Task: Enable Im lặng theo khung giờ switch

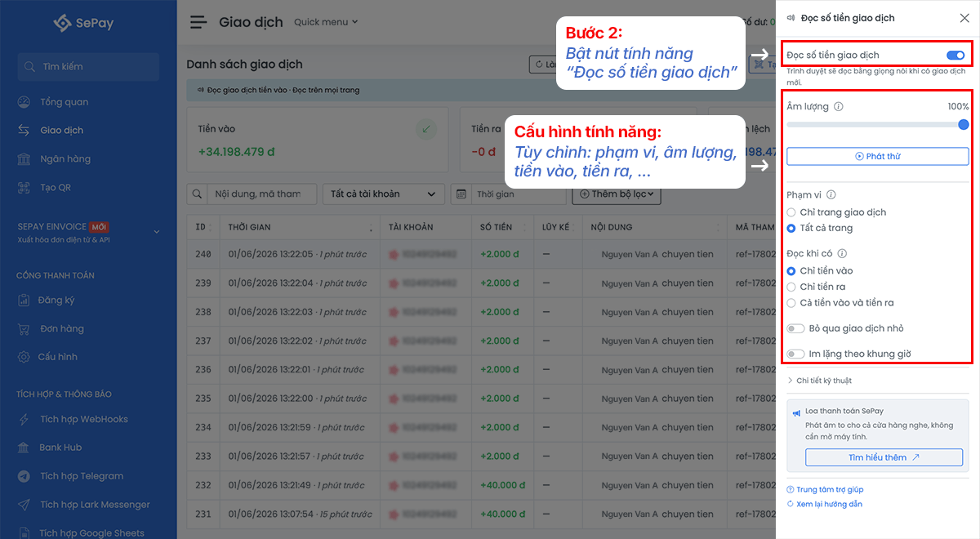Action: [x=795, y=354]
